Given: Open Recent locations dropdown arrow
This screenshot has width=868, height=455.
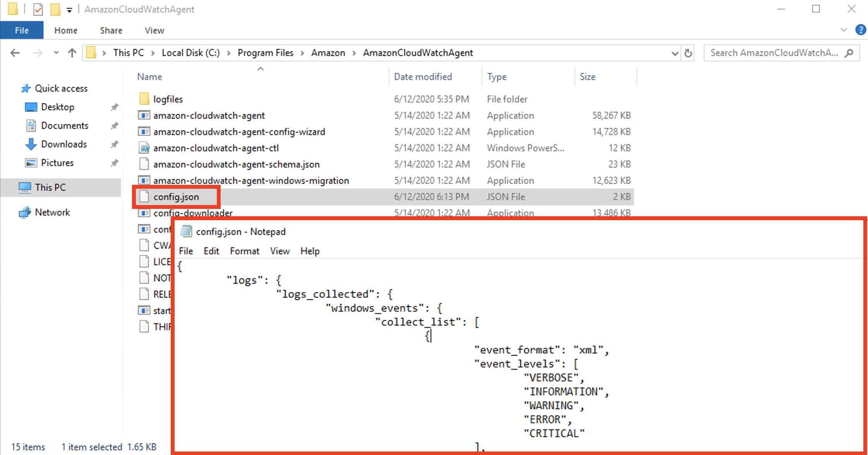Looking at the screenshot, I should tap(56, 53).
